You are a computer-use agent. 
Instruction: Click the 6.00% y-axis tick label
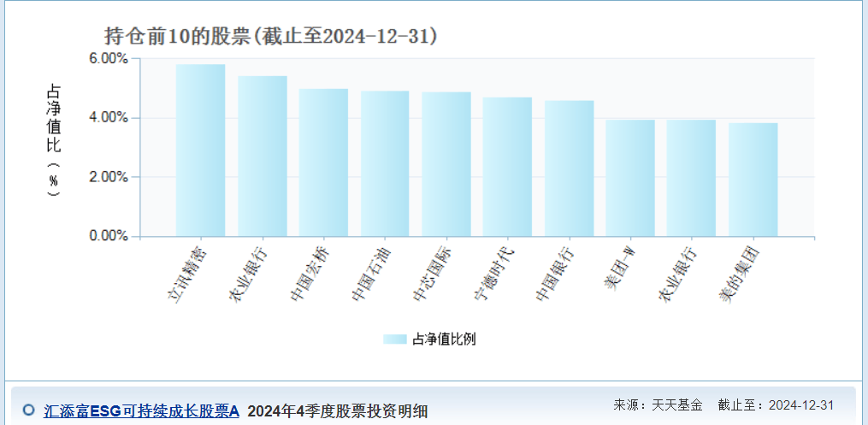[108, 59]
